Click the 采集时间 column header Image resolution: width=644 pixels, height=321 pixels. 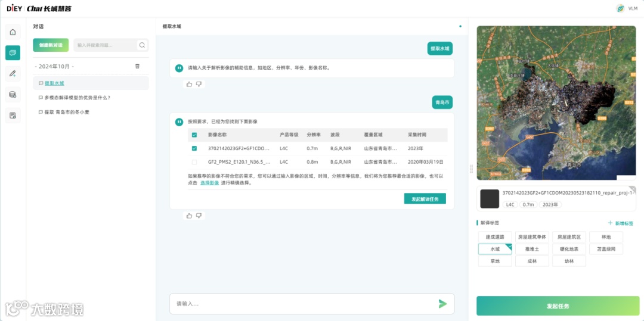pos(417,135)
